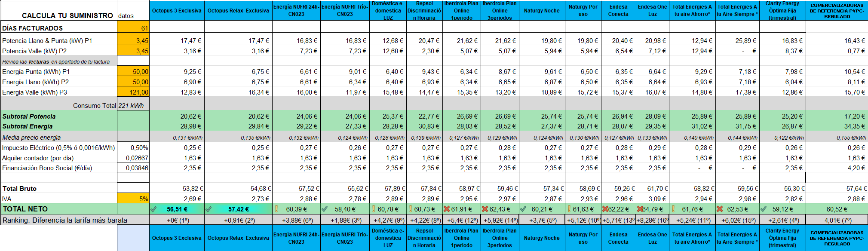Click red X icon beside 62,53 € total
868x251 pixels.
tap(720, 209)
